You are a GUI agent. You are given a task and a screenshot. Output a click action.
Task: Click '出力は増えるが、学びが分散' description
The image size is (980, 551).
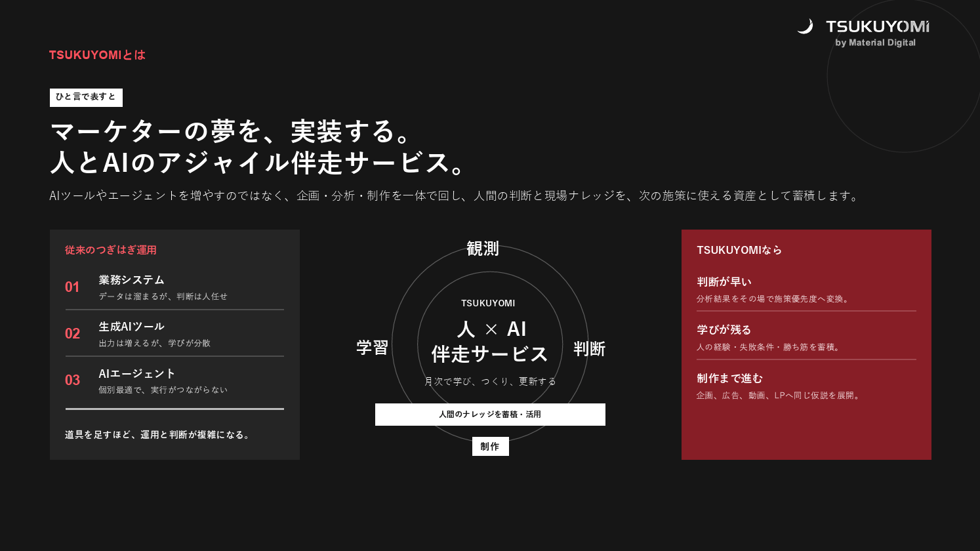tap(155, 343)
